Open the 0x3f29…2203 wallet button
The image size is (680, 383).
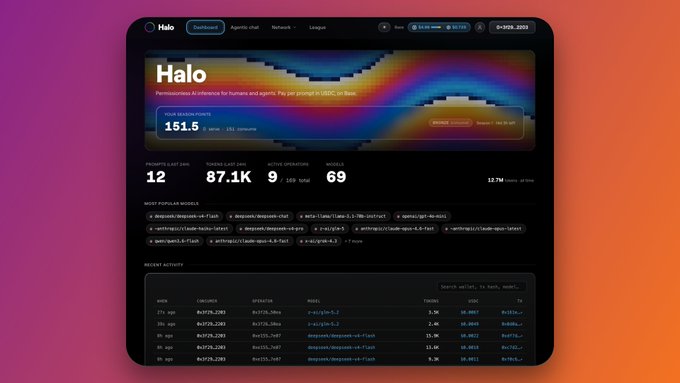pos(512,27)
